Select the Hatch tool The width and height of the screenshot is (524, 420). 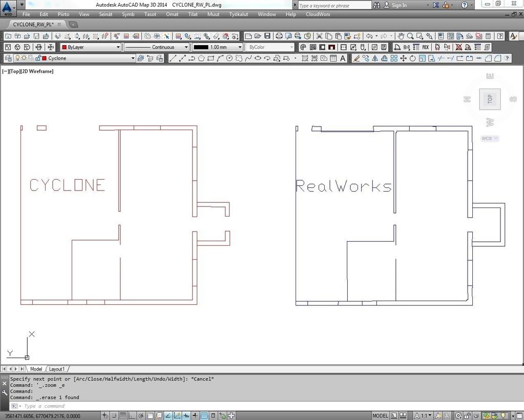coord(305,58)
